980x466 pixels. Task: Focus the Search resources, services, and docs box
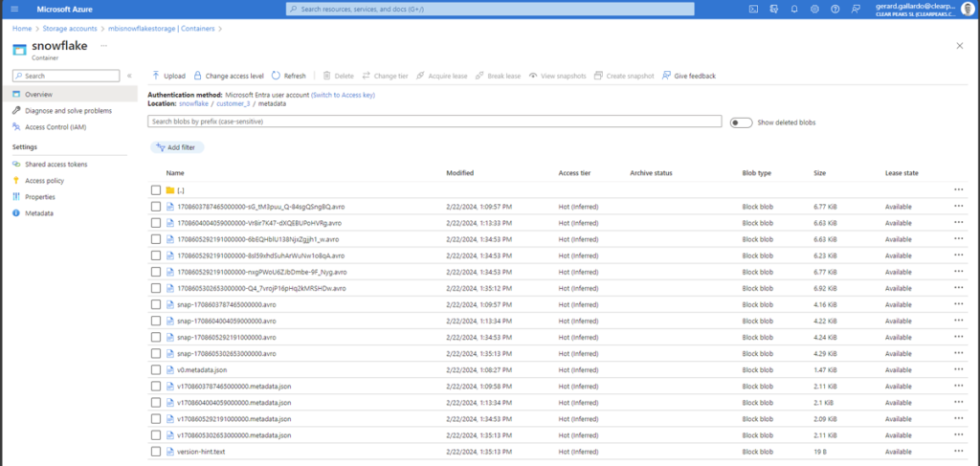(x=491, y=10)
